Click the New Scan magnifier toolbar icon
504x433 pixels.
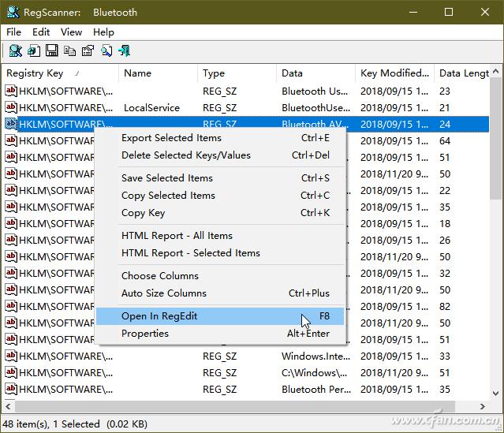point(15,51)
